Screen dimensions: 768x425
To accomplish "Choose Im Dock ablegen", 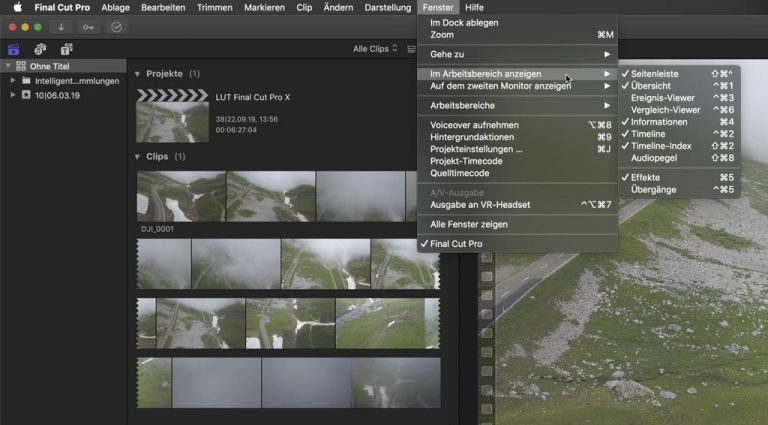I will point(517,23).
